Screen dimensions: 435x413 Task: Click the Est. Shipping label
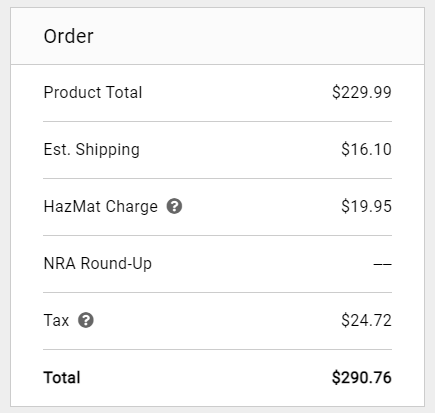click(x=92, y=150)
